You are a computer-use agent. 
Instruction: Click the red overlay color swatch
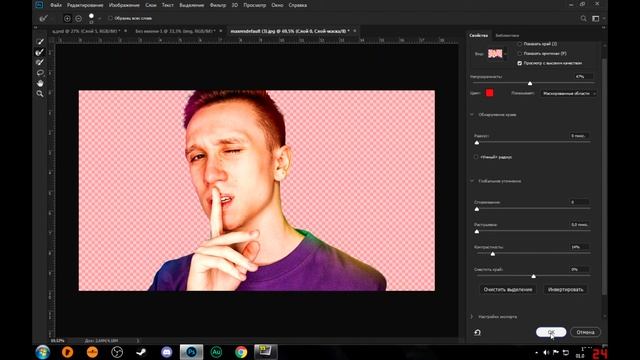[x=489, y=93]
